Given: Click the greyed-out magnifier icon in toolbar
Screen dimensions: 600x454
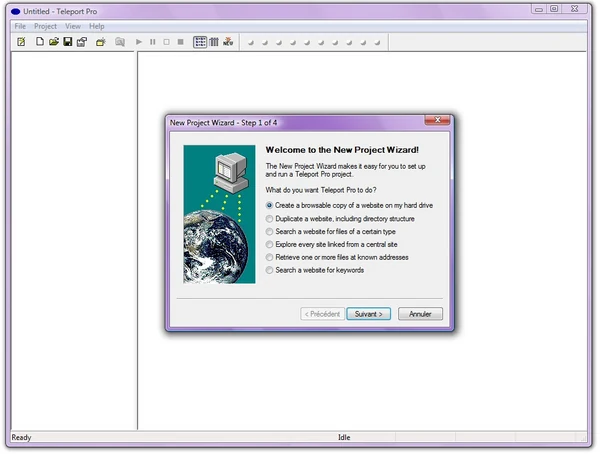Looking at the screenshot, I should [x=120, y=42].
